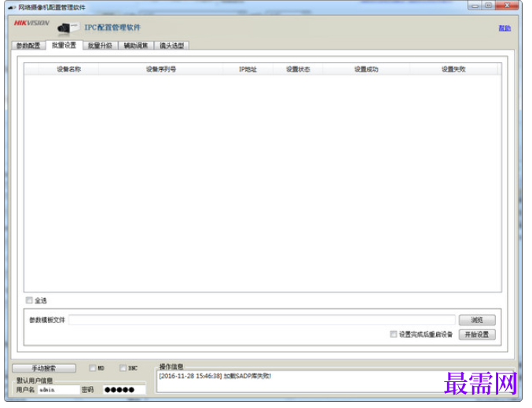532x408 pixels.
Task: Switch to the 参数配置 tab
Action: pyautogui.click(x=28, y=46)
